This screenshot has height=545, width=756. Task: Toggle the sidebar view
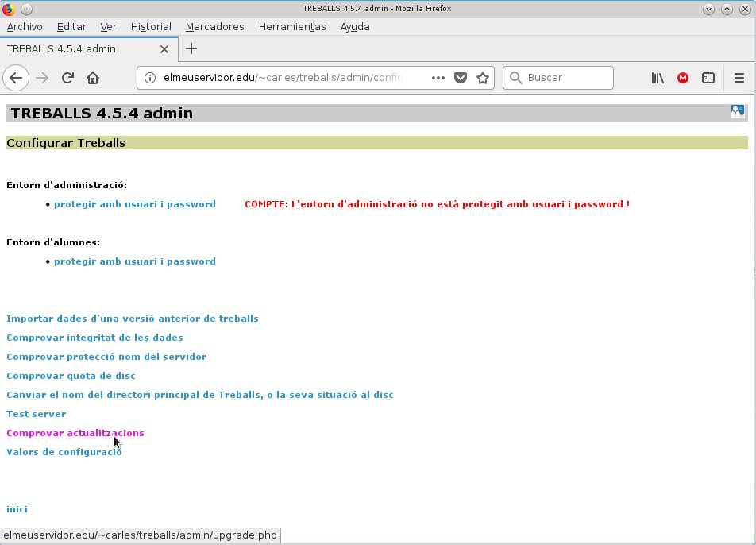point(708,78)
